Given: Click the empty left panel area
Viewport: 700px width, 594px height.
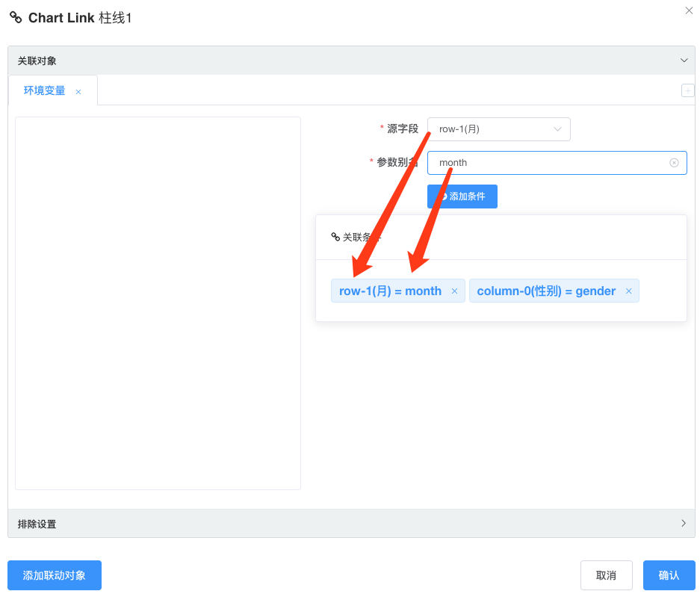Looking at the screenshot, I should pyautogui.click(x=158, y=303).
